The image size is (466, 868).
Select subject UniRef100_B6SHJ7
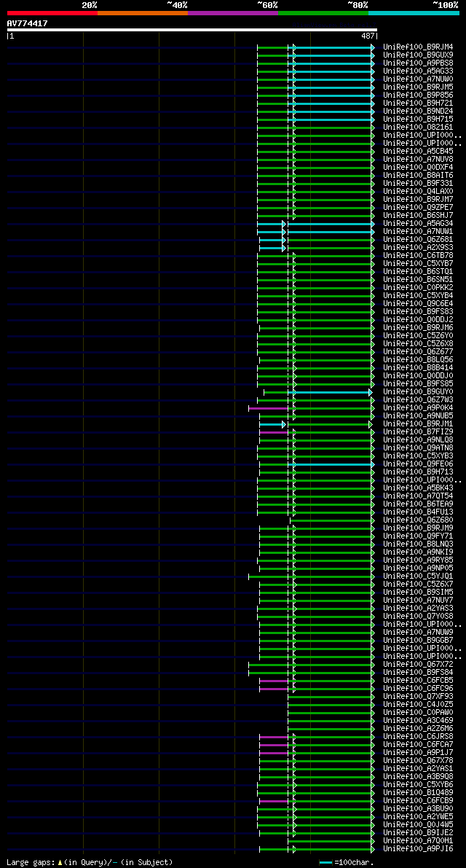point(418,216)
